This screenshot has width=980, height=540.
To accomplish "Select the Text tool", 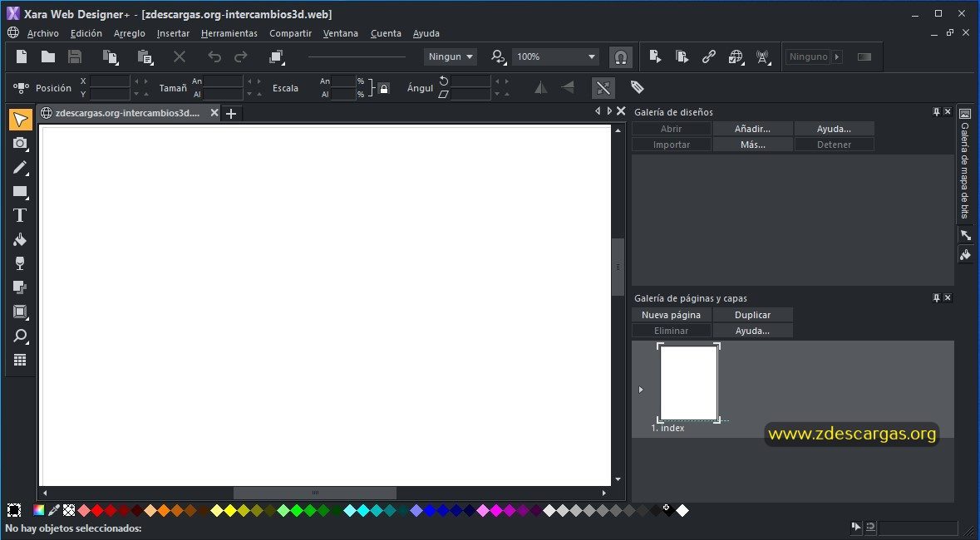I will [x=20, y=216].
